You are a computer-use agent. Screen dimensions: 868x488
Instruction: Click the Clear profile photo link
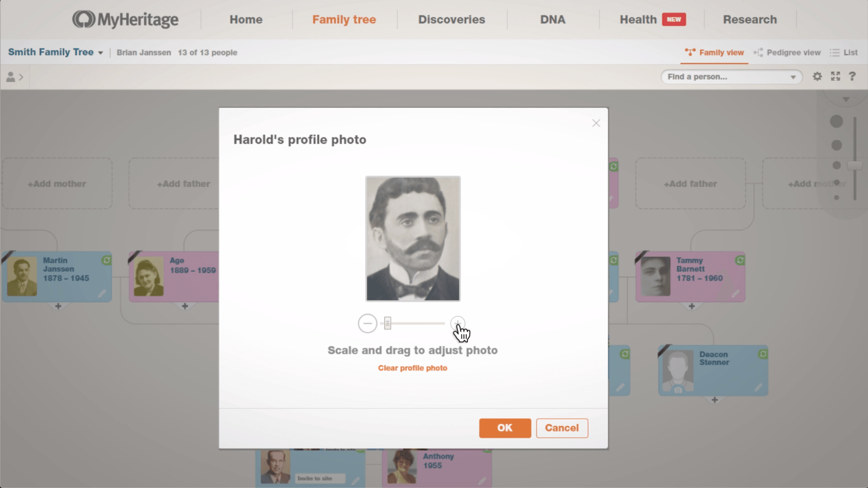pyautogui.click(x=412, y=368)
